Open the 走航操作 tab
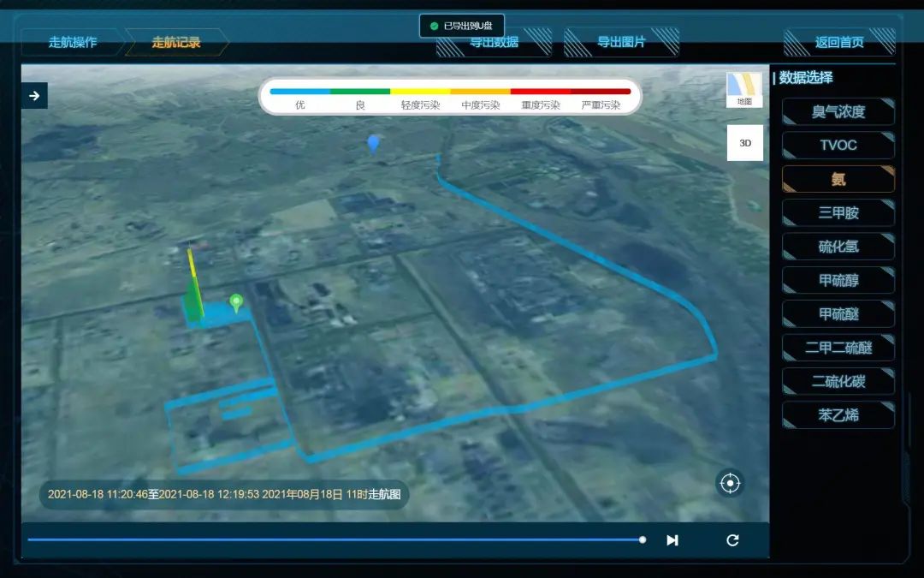This screenshot has width=924, height=578. 73,42
